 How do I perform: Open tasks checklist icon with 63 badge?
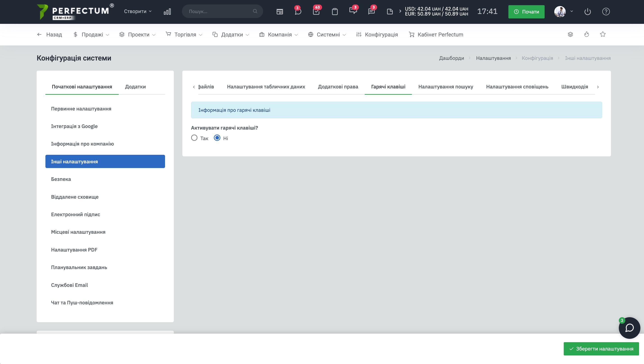[x=316, y=11]
